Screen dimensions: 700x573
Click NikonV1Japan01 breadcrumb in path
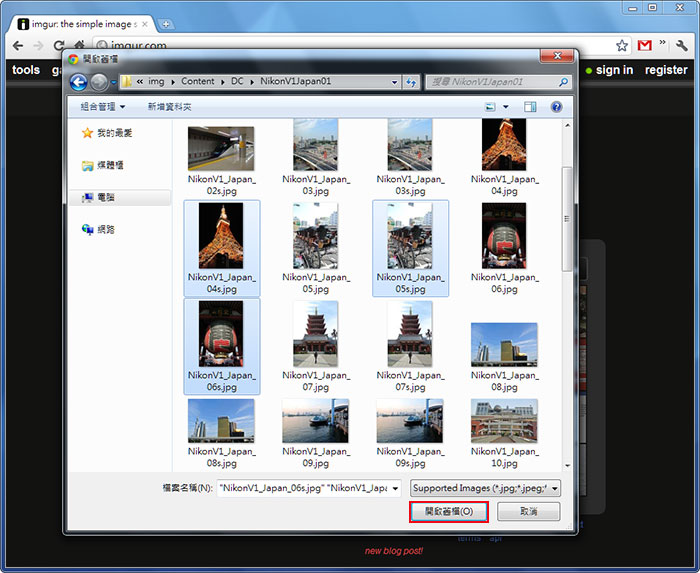(x=296, y=82)
